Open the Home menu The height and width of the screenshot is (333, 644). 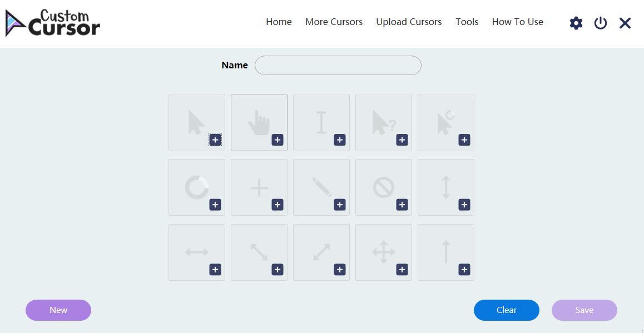(279, 22)
